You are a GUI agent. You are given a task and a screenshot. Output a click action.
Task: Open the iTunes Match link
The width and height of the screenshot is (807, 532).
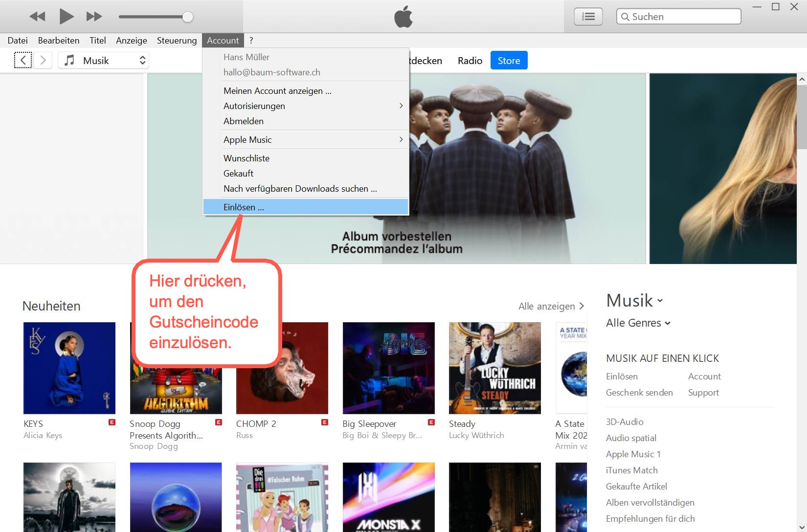(x=632, y=470)
